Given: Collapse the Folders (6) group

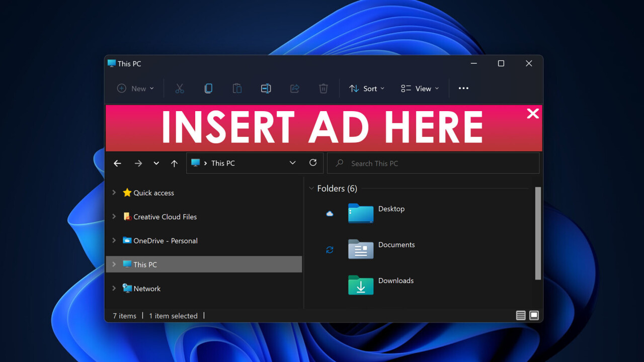Looking at the screenshot, I should [x=311, y=189].
